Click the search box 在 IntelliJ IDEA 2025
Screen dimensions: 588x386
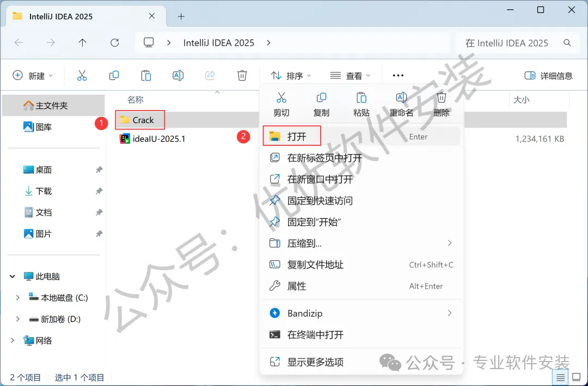click(518, 43)
